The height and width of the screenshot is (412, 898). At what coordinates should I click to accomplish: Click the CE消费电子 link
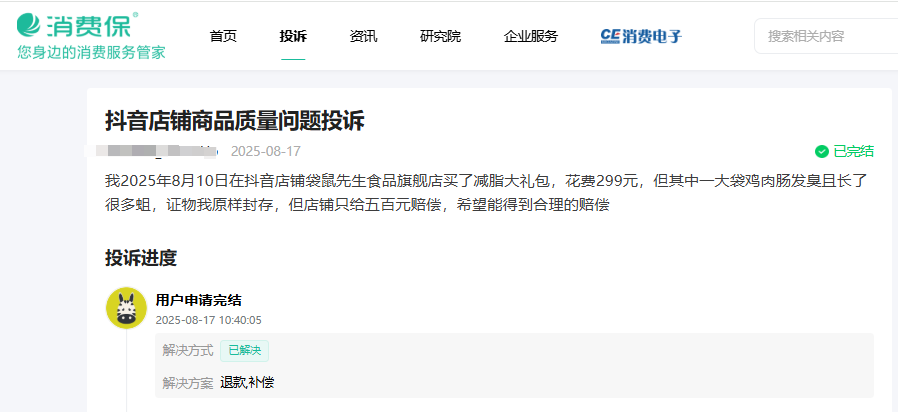pyautogui.click(x=641, y=37)
